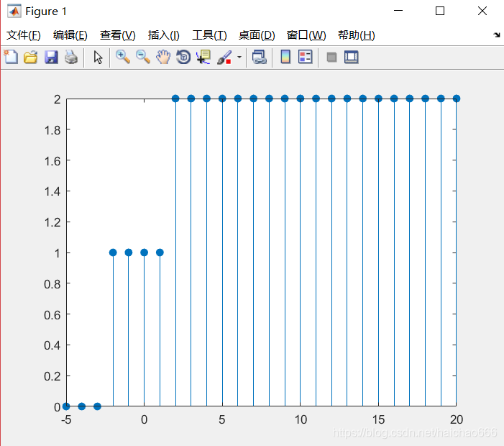Maximize the Figure 1 window
This screenshot has height=446, width=504.
[x=440, y=11]
